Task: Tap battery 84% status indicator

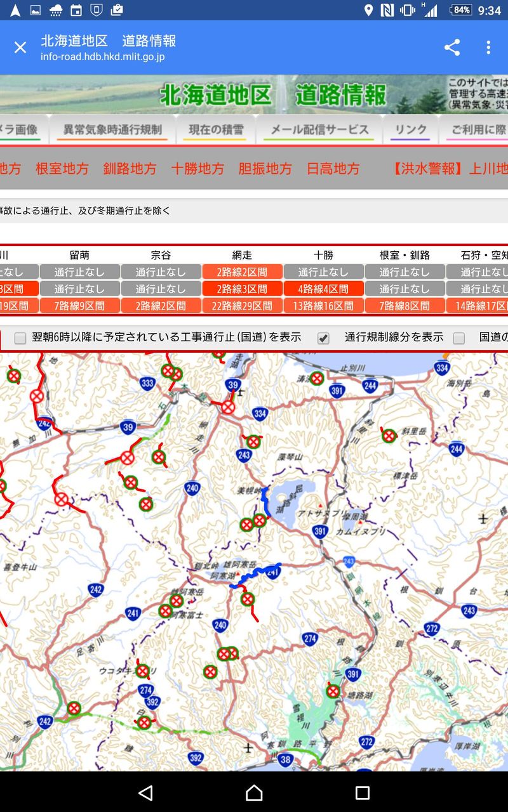Action: pos(460,10)
